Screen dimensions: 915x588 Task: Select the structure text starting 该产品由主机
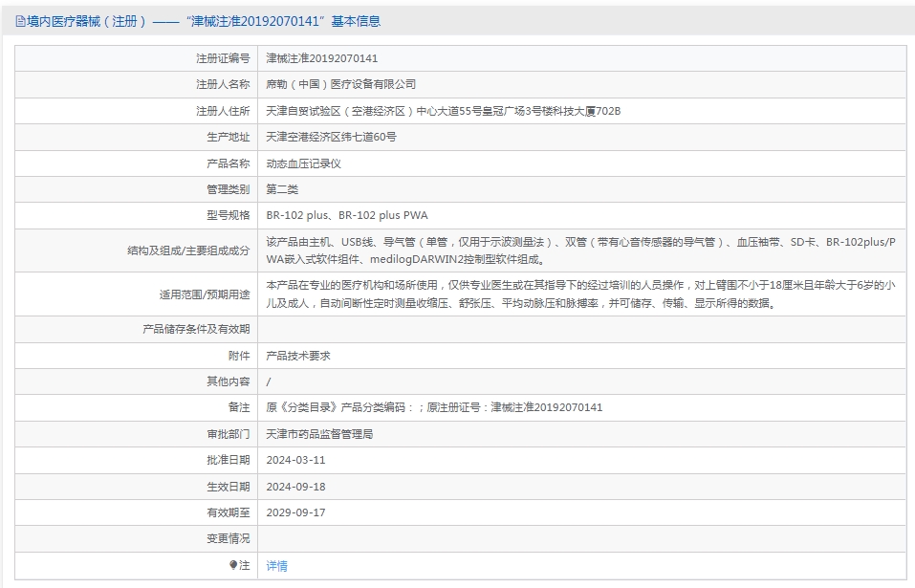click(580, 250)
